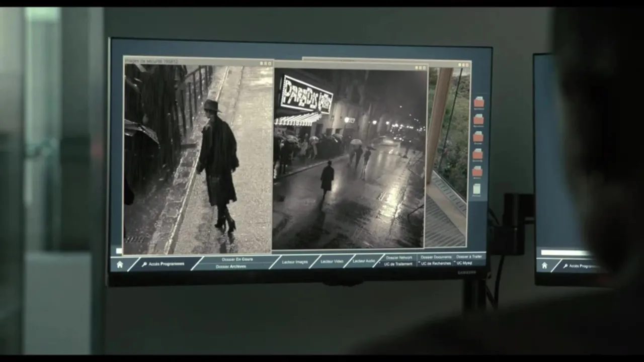Launch Lecteur Audio
Screen dimensions: 644x362
click(364, 261)
